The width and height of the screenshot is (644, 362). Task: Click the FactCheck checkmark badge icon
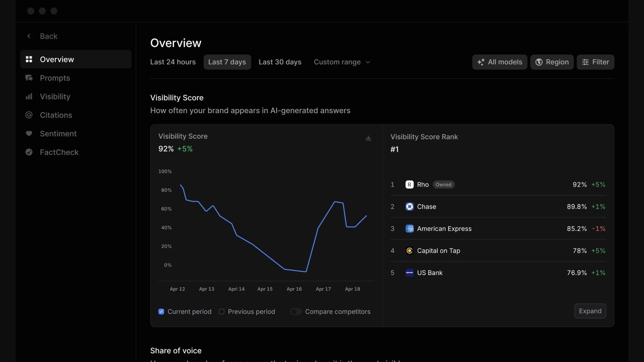pyautogui.click(x=29, y=152)
